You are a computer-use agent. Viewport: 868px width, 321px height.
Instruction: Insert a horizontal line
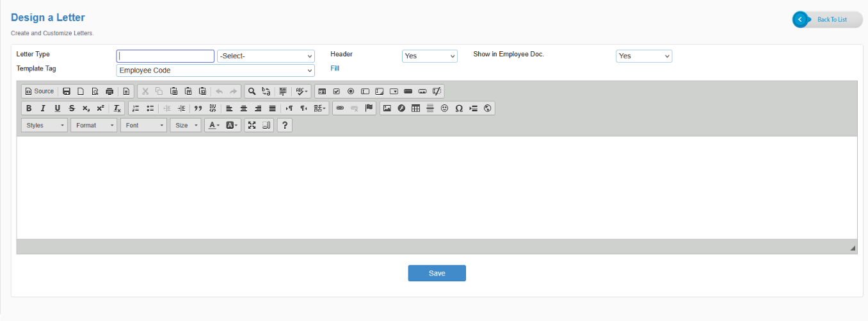pyautogui.click(x=430, y=108)
